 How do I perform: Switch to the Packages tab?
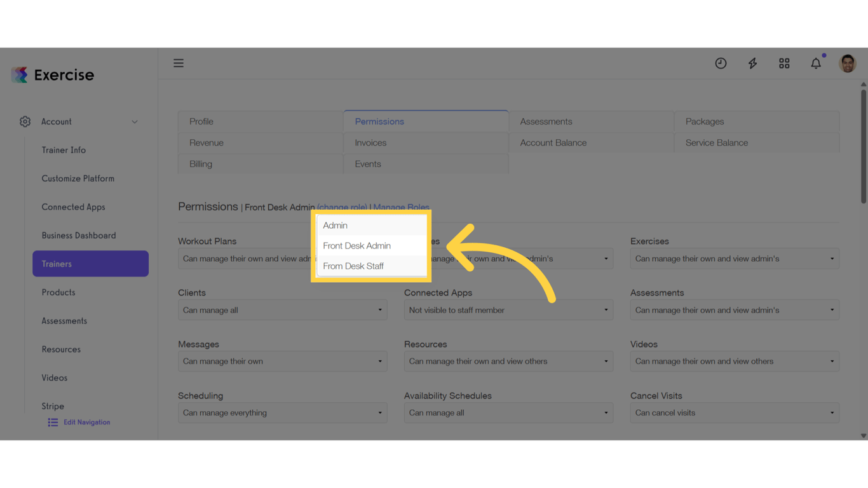tap(757, 121)
